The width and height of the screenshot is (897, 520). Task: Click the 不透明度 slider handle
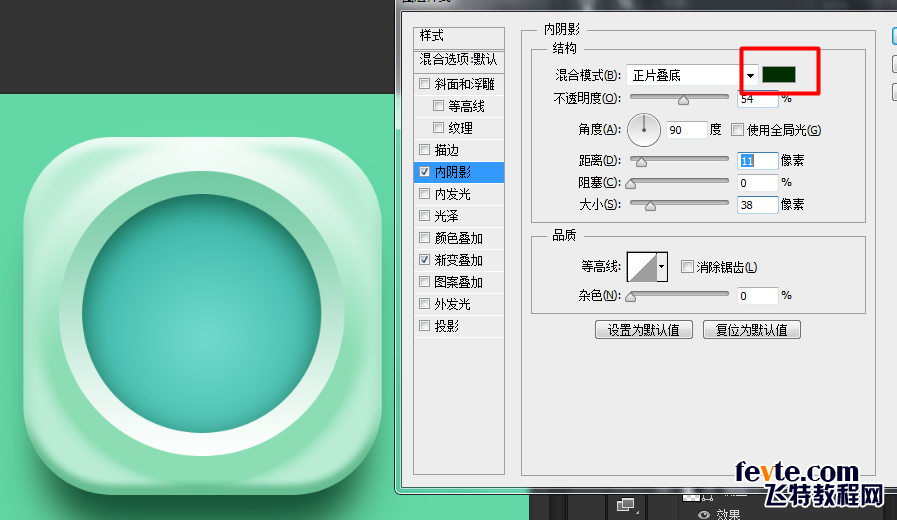[x=684, y=100]
